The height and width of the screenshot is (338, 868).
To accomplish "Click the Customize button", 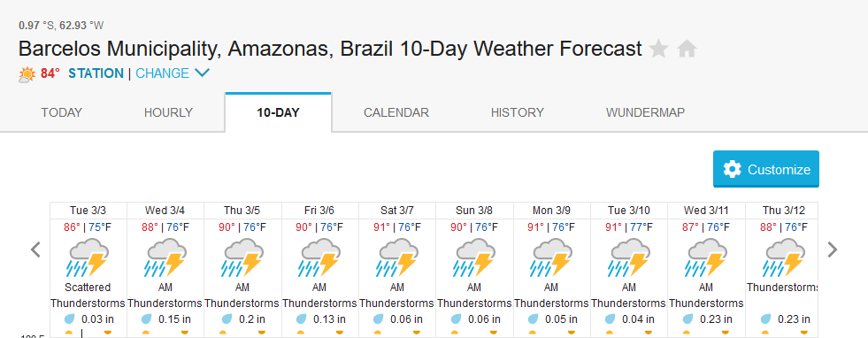I will [766, 169].
